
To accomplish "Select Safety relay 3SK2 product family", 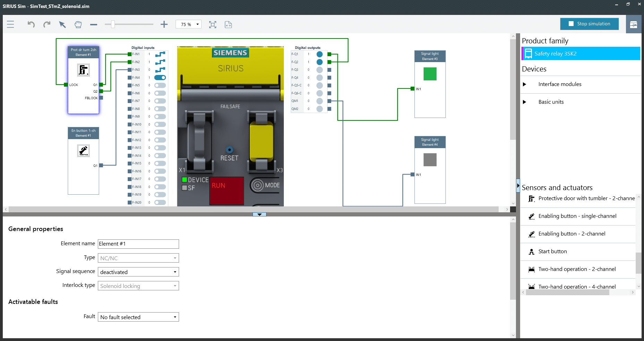I will pyautogui.click(x=581, y=54).
